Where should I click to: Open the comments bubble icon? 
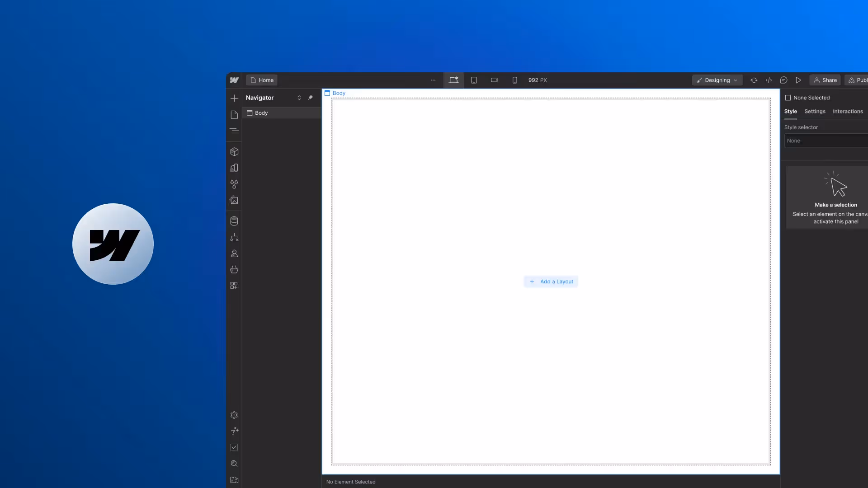[783, 80]
